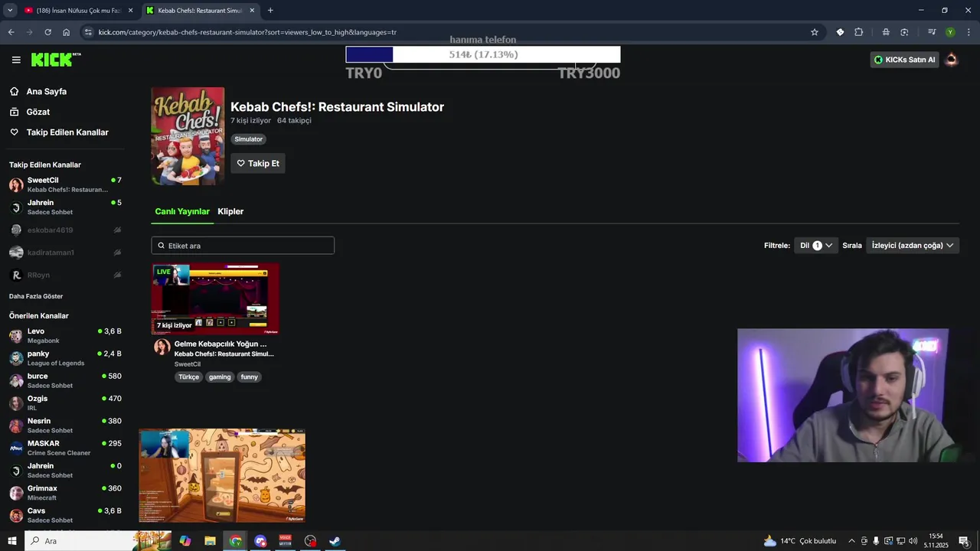Image resolution: width=980 pixels, height=551 pixels.
Task: Open Windows Start menu
Action: coord(11,541)
